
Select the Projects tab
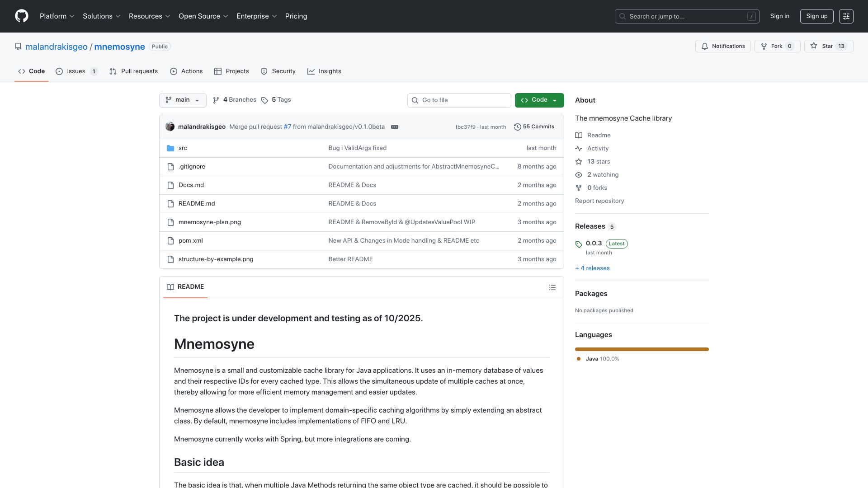(231, 71)
